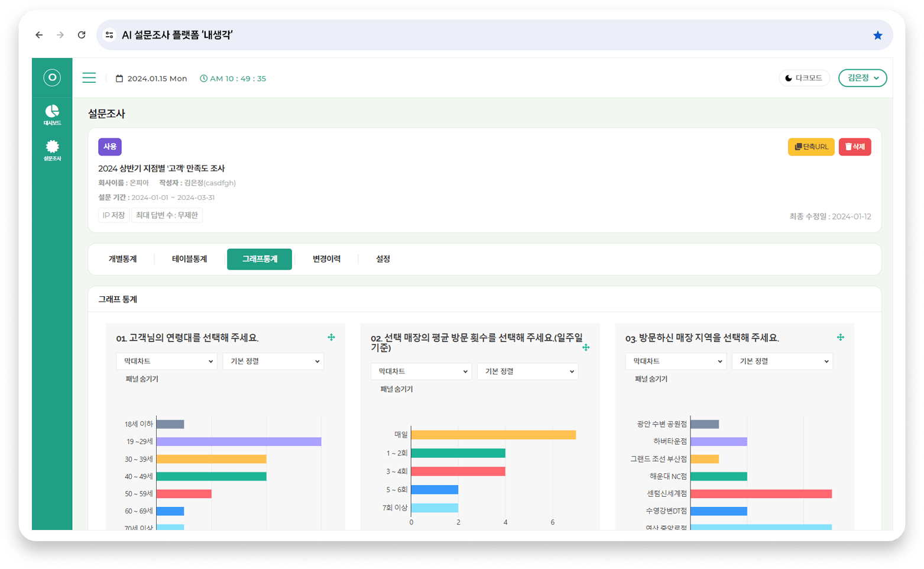924x569 pixels.
Task: Click the green 해운대 NC점 bar
Action: 719,476
